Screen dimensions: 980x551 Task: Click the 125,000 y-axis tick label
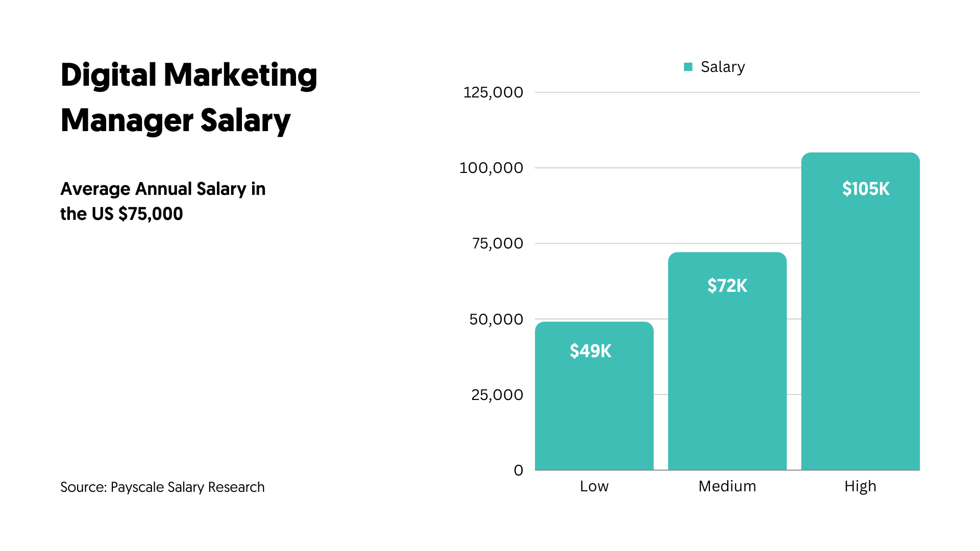pos(493,92)
